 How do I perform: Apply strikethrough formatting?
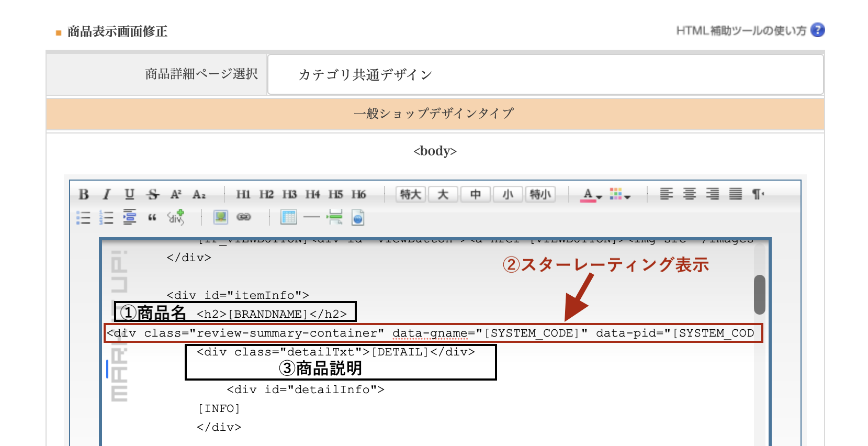(153, 195)
